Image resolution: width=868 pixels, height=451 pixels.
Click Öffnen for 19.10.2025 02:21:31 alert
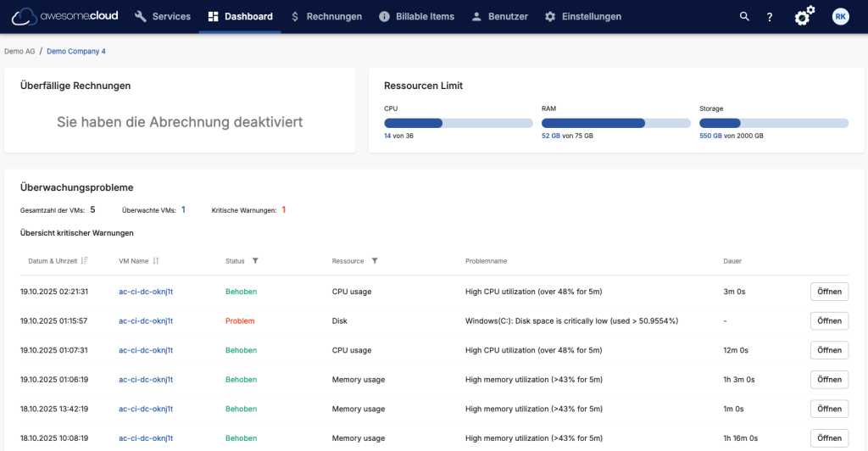click(x=829, y=292)
